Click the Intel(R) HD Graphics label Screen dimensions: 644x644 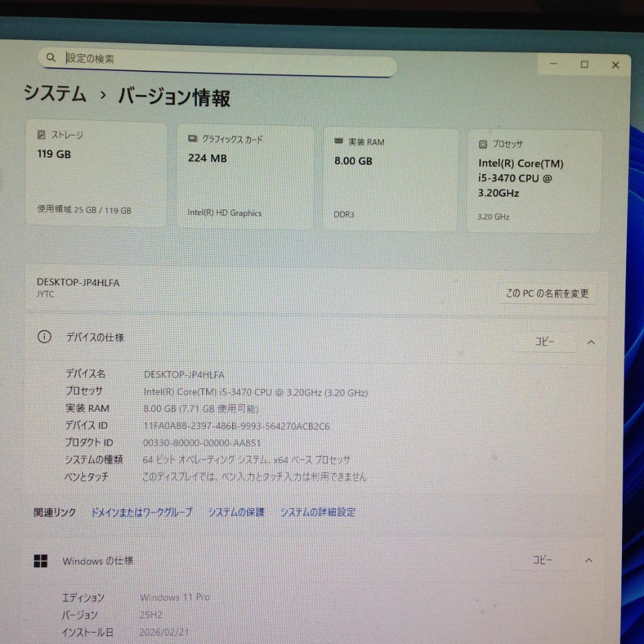click(x=225, y=213)
